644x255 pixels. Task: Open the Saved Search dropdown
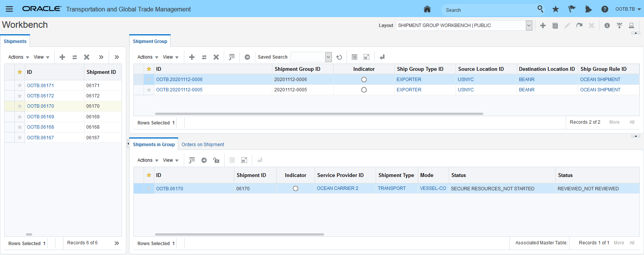click(x=328, y=57)
